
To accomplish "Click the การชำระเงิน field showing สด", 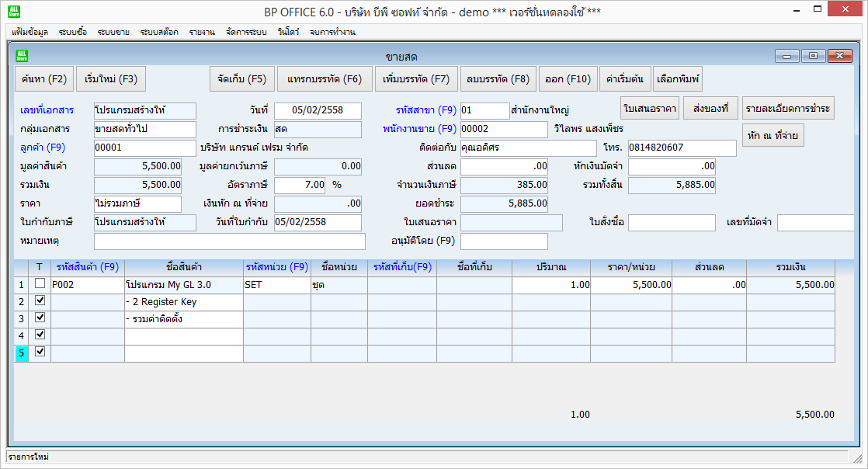I will [x=318, y=129].
